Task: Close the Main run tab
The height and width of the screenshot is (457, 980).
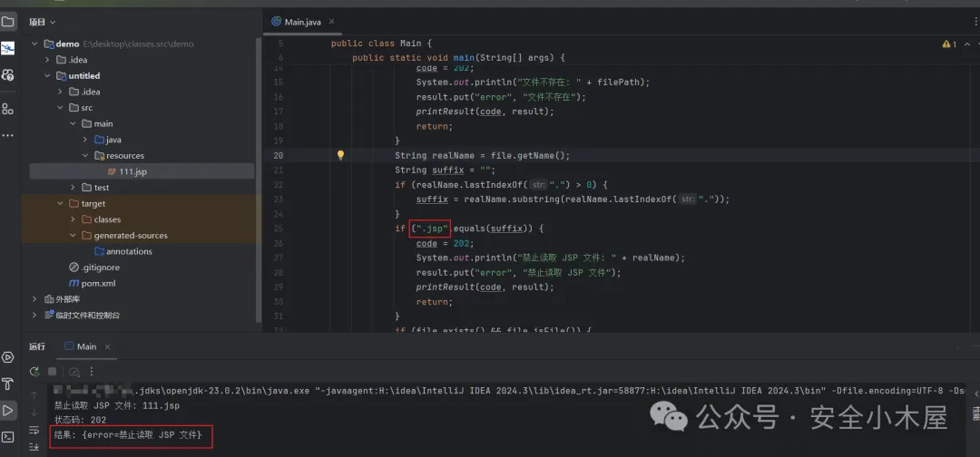Action: tap(108, 346)
